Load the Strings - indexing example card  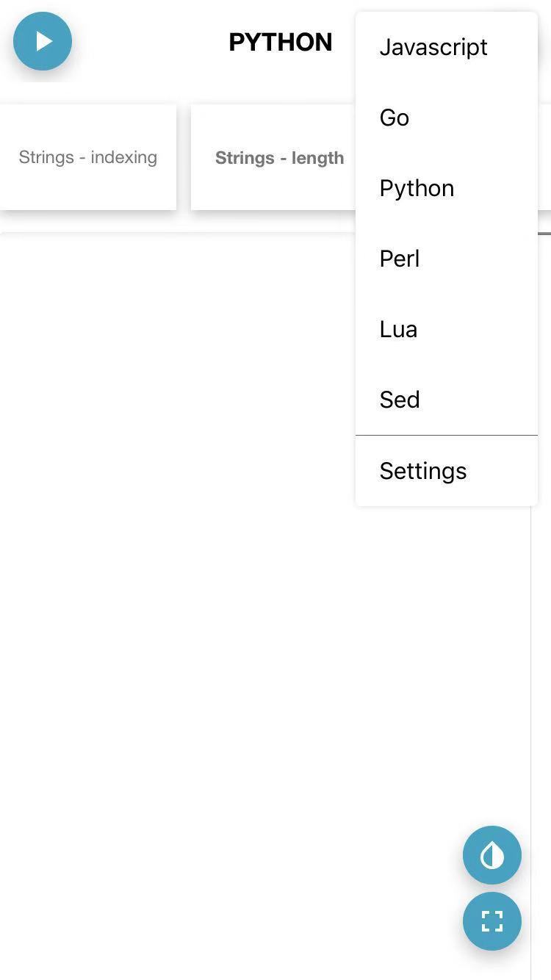87,157
